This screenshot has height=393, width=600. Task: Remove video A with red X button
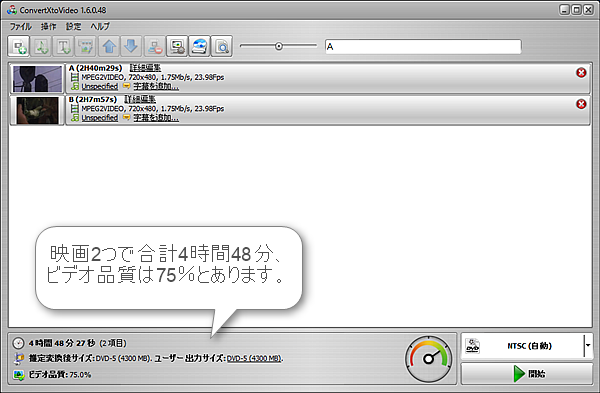pyautogui.click(x=581, y=73)
